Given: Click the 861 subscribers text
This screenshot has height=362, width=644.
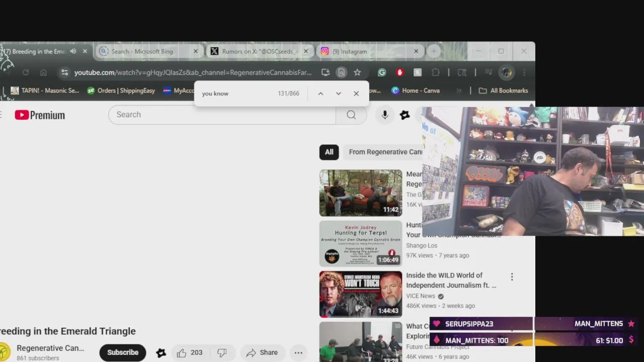Looking at the screenshot, I should (38, 358).
